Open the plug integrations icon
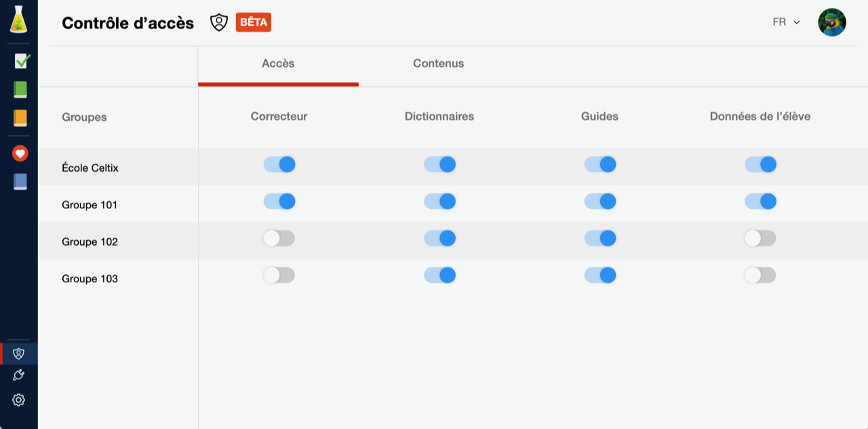The width and height of the screenshot is (868, 429). [19, 375]
